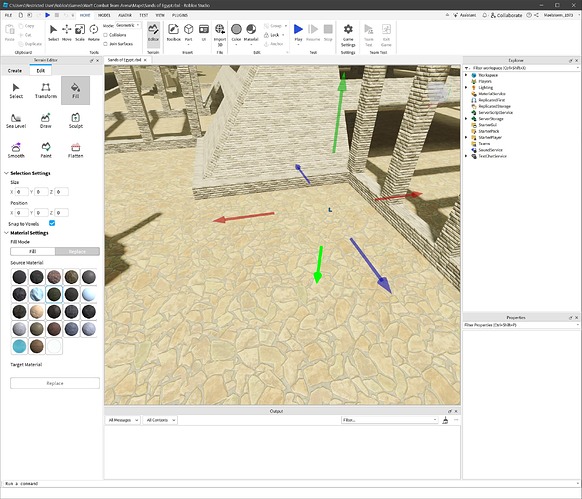Image resolution: width=582 pixels, height=499 pixels.
Task: Clear the Output log with broom icon
Action: (x=445, y=420)
